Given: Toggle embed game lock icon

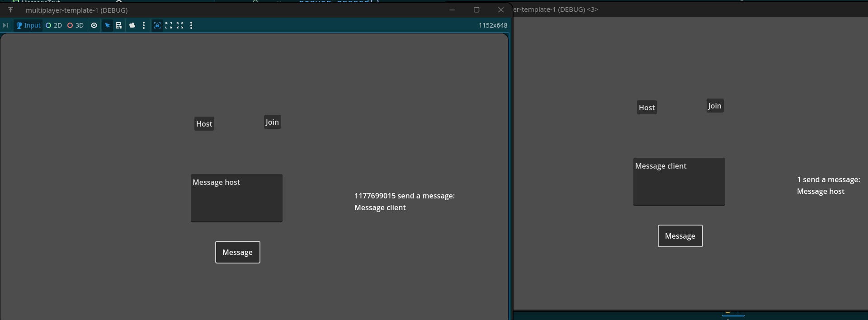Looking at the screenshot, I should pyautogui.click(x=157, y=25).
